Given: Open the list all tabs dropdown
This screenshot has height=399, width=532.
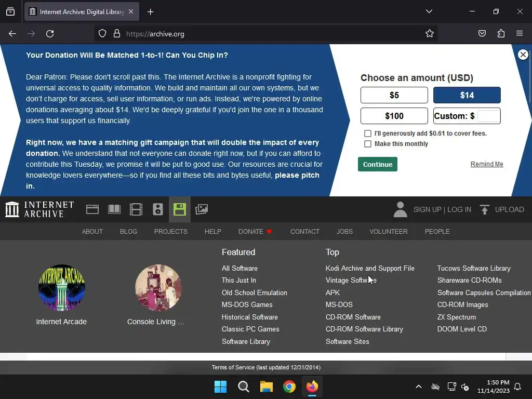Looking at the screenshot, I should tap(429, 11).
